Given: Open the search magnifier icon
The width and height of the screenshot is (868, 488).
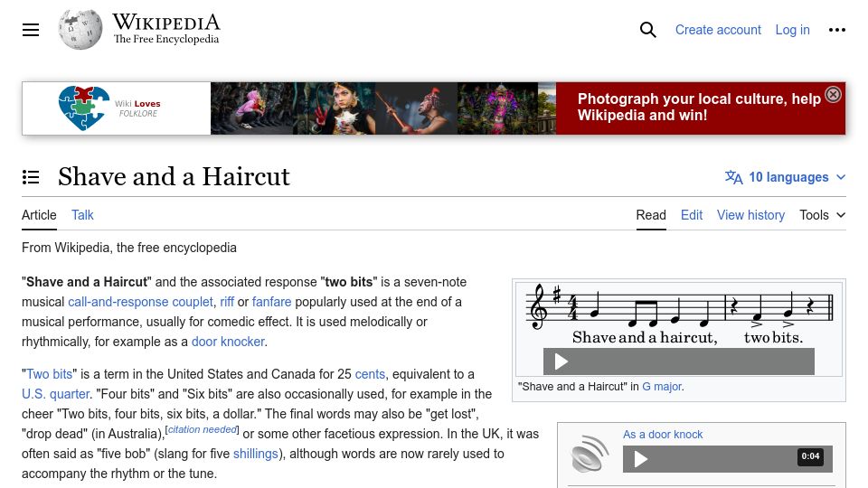Looking at the screenshot, I should [x=647, y=30].
